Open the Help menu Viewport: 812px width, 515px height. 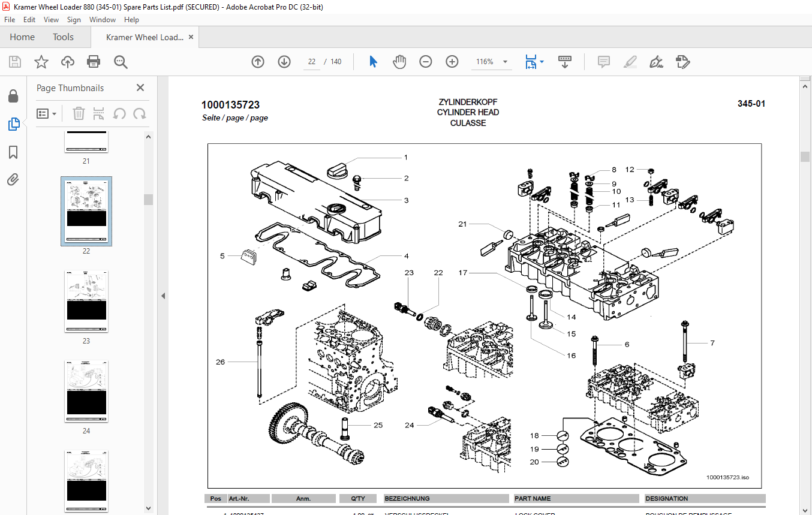[131, 20]
